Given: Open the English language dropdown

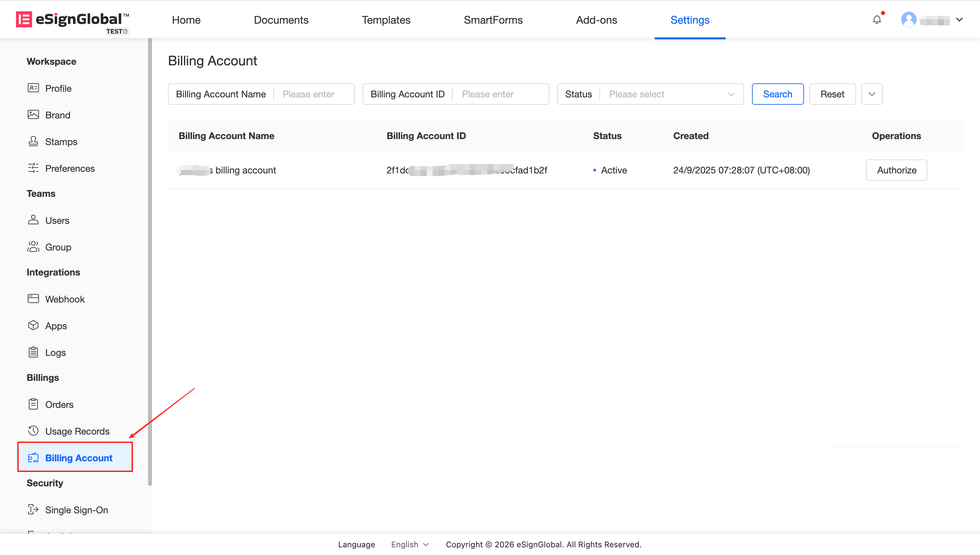Looking at the screenshot, I should (x=409, y=544).
